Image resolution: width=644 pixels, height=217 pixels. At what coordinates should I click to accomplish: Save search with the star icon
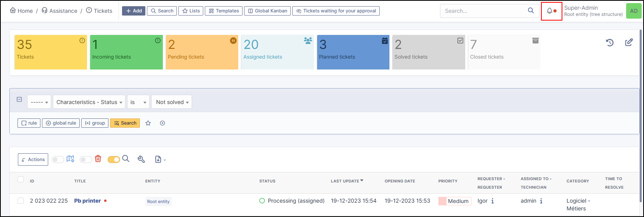point(148,123)
